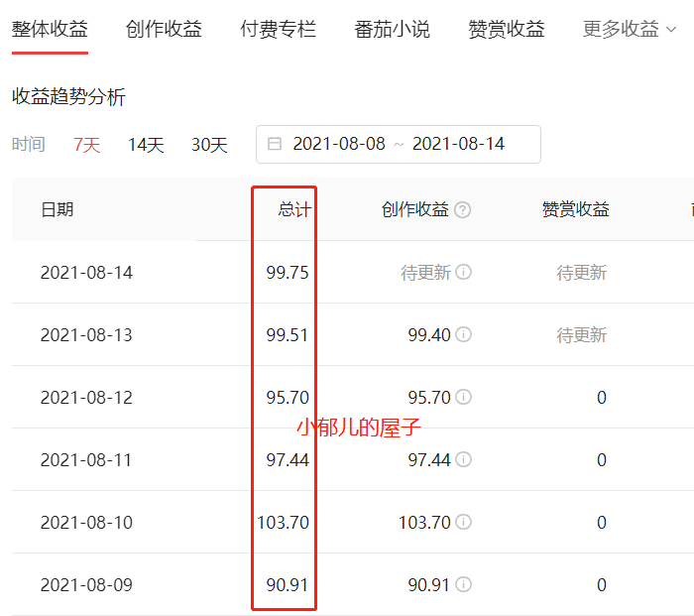
Task: Open the 创作收益 tab
Action: [164, 29]
